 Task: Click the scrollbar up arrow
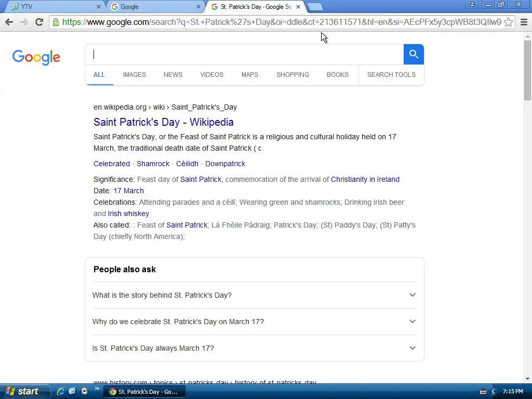(x=527, y=36)
